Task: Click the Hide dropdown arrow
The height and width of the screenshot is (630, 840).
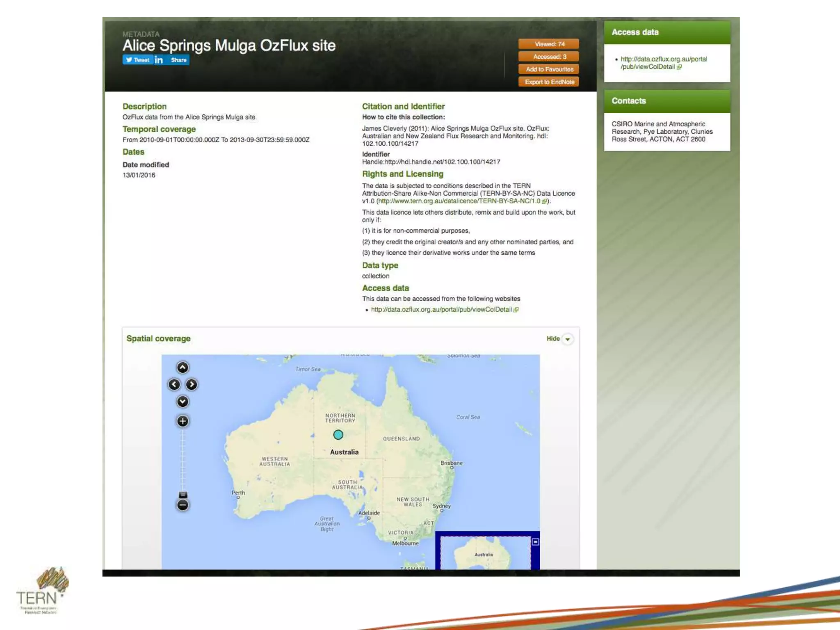Action: coord(568,339)
